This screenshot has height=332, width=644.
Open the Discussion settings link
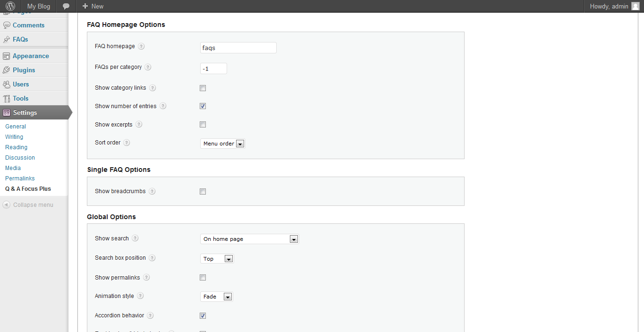pos(20,158)
